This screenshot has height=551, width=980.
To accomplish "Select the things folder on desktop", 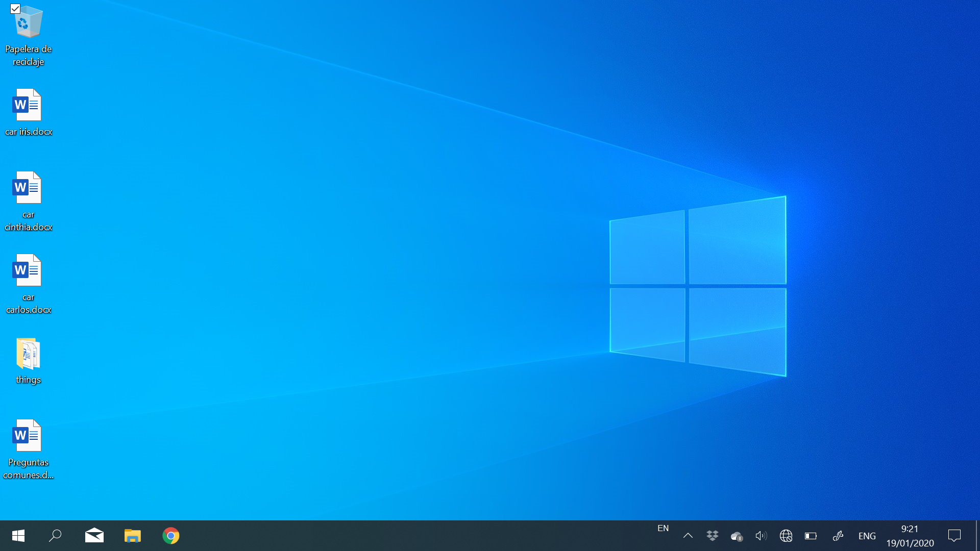I will tap(28, 355).
